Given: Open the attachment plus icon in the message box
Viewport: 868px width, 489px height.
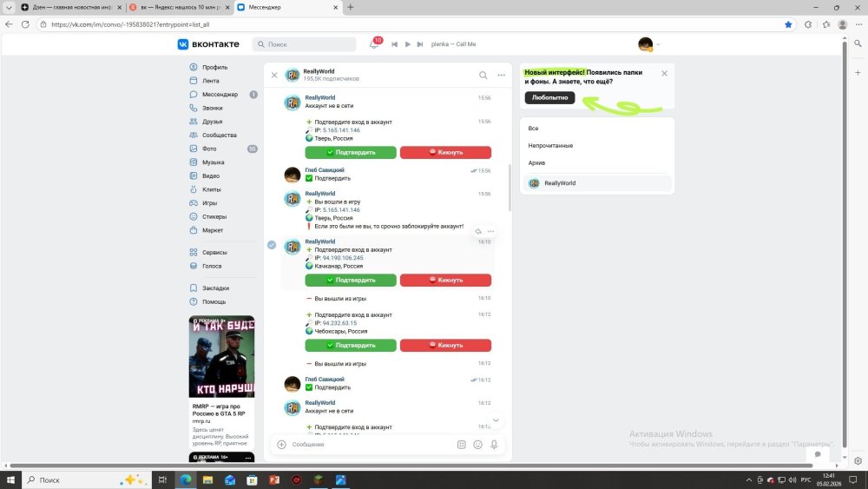Looking at the screenshot, I should 282,444.
